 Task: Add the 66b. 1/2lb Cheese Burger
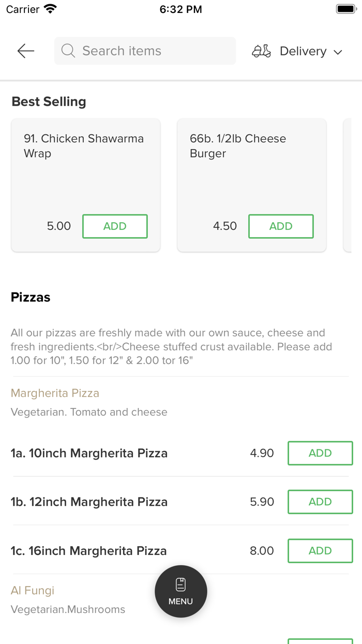(x=281, y=226)
